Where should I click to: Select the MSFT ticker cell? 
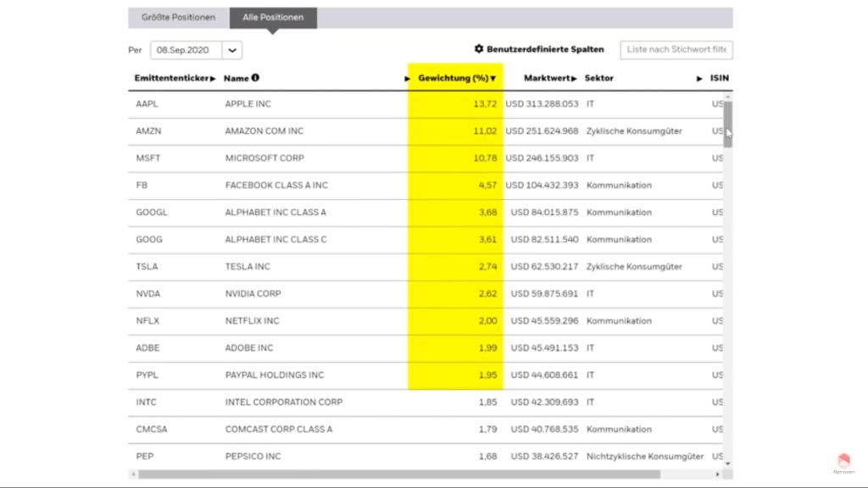pos(148,158)
